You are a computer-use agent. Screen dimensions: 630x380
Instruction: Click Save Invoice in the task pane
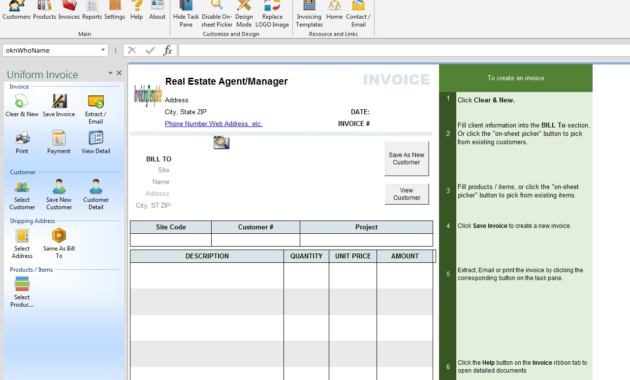(x=59, y=105)
